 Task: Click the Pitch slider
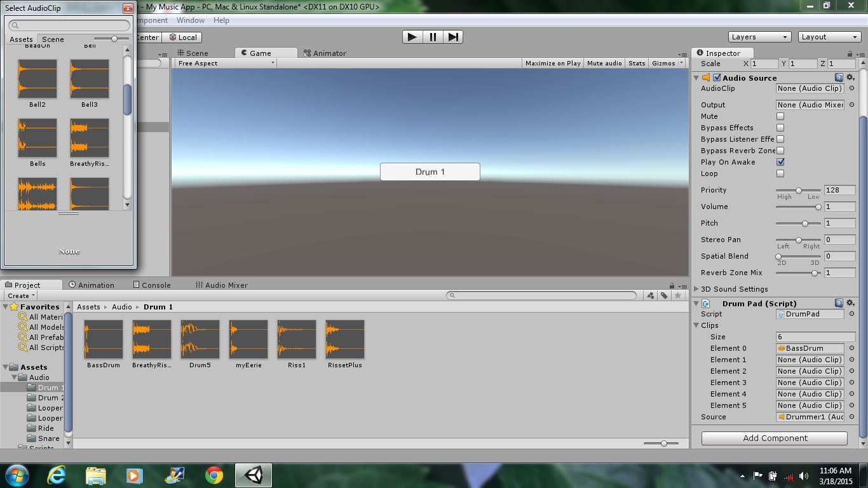799,223
